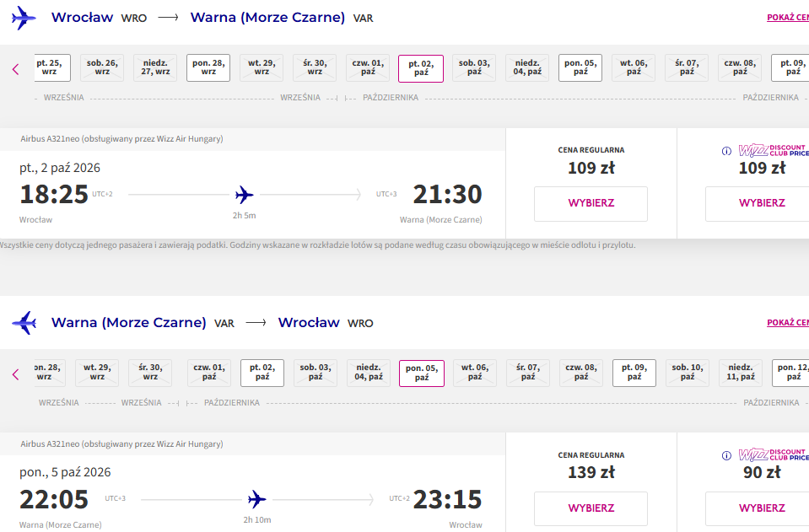Click the outbound flight airplane icon
This screenshot has width=809, height=532.
pyautogui.click(x=24, y=18)
